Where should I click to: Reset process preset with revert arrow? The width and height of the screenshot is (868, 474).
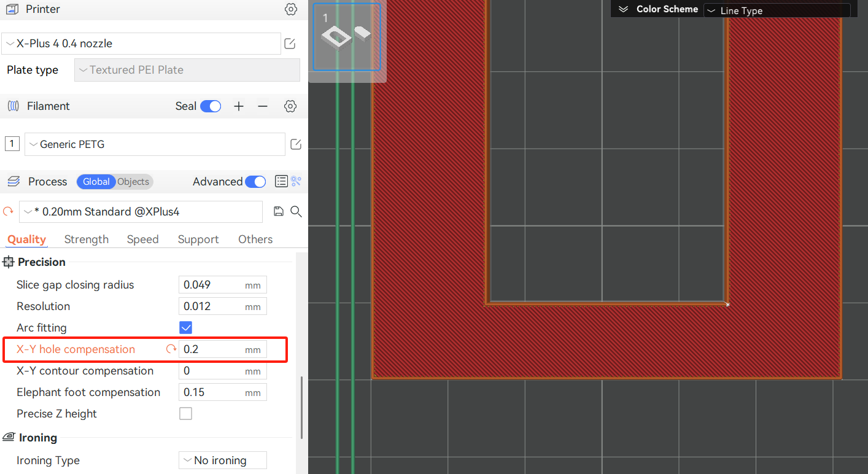pos(8,211)
